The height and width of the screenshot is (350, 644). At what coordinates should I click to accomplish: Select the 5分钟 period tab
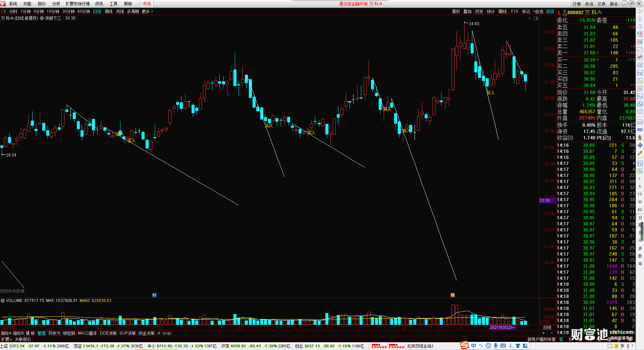click(39, 11)
